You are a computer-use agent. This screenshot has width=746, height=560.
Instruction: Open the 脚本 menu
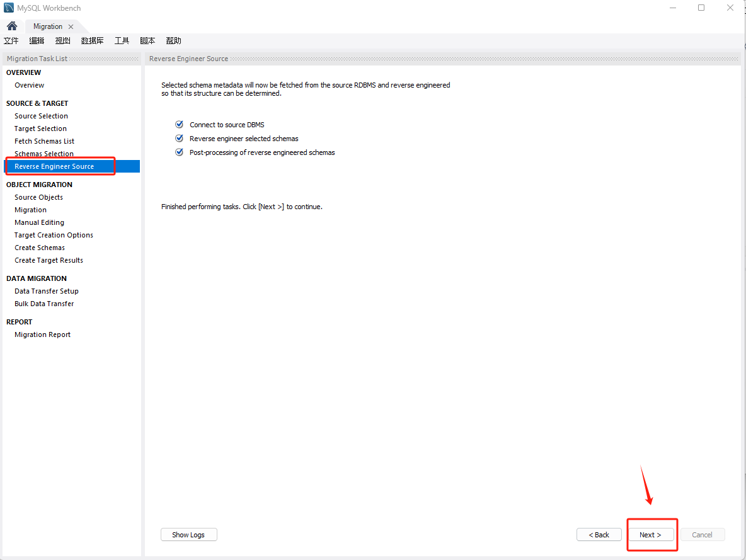(x=147, y=40)
